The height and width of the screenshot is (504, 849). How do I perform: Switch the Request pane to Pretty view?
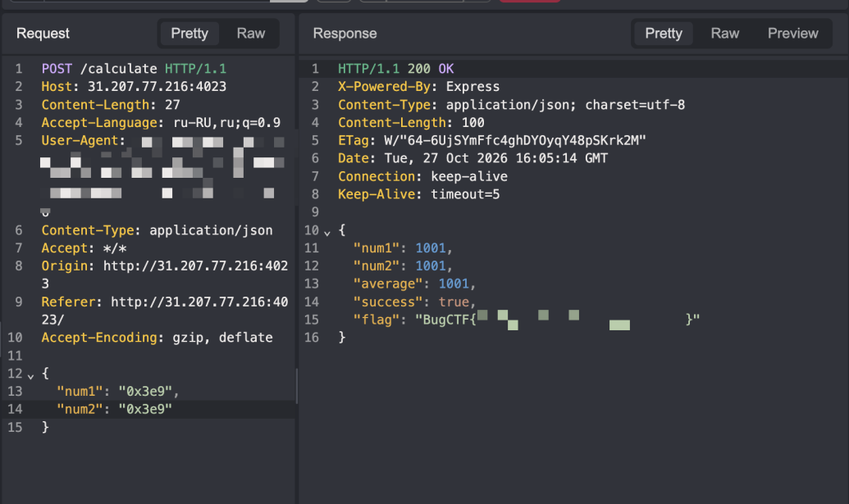189,34
